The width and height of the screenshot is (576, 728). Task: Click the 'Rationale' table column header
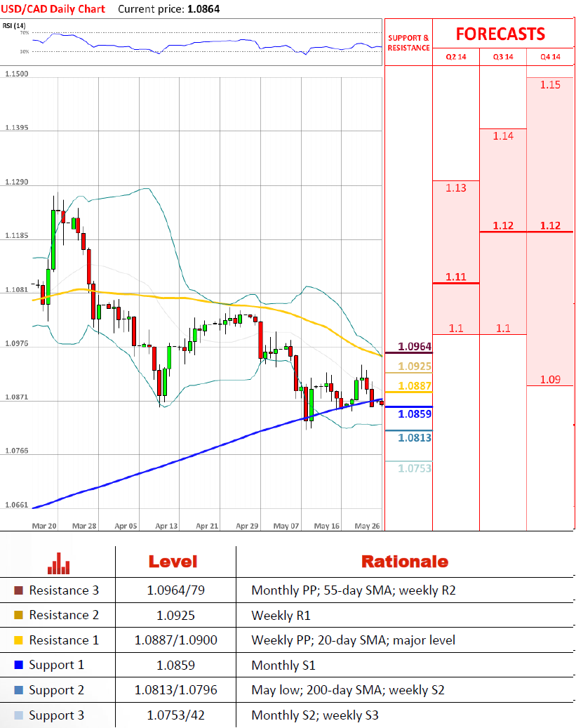405,562
